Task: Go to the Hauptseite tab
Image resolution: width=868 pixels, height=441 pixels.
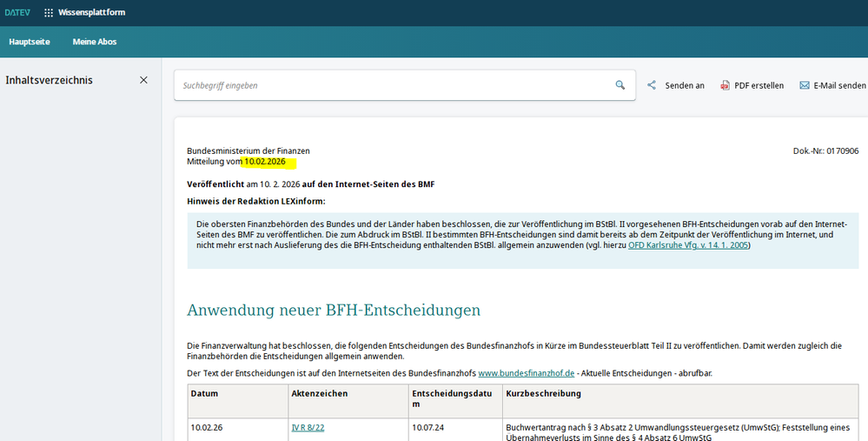Action: pyautogui.click(x=30, y=42)
